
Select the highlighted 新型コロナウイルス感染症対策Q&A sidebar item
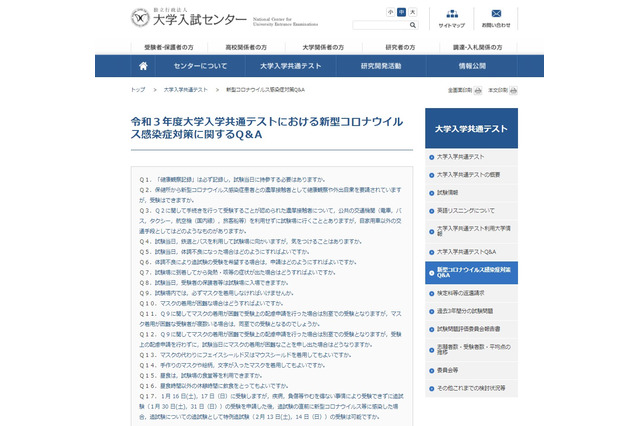(x=471, y=273)
